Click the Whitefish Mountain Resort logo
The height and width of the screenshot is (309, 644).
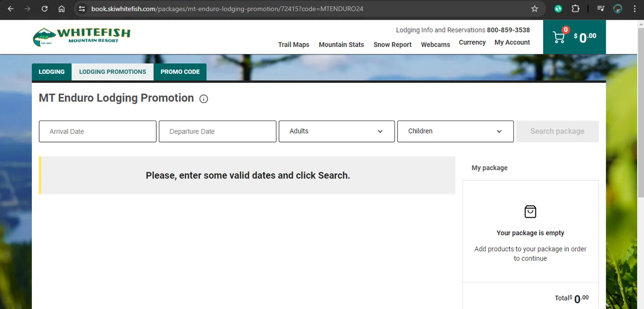82,37
